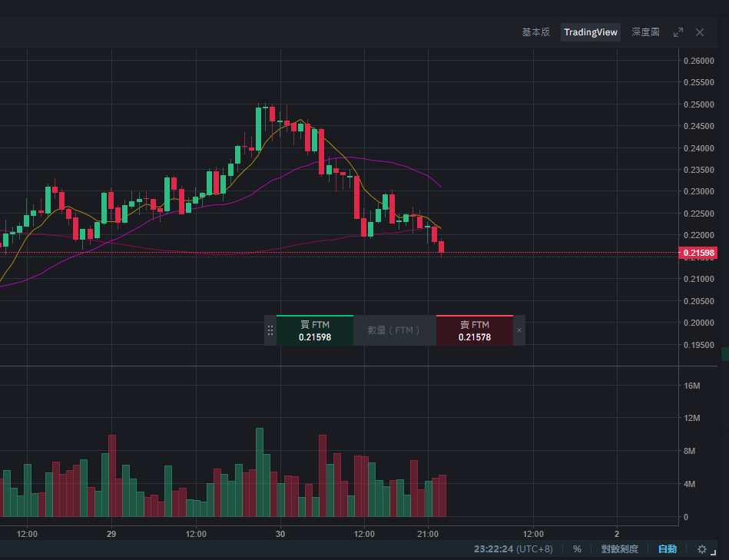729x560 pixels.
Task: Click the 買 FTM buy button
Action: click(x=315, y=330)
